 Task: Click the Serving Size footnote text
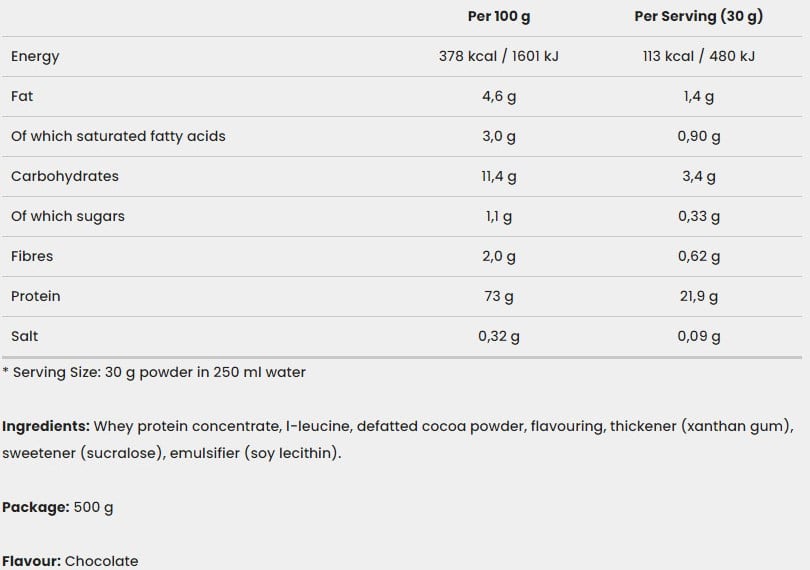click(154, 373)
